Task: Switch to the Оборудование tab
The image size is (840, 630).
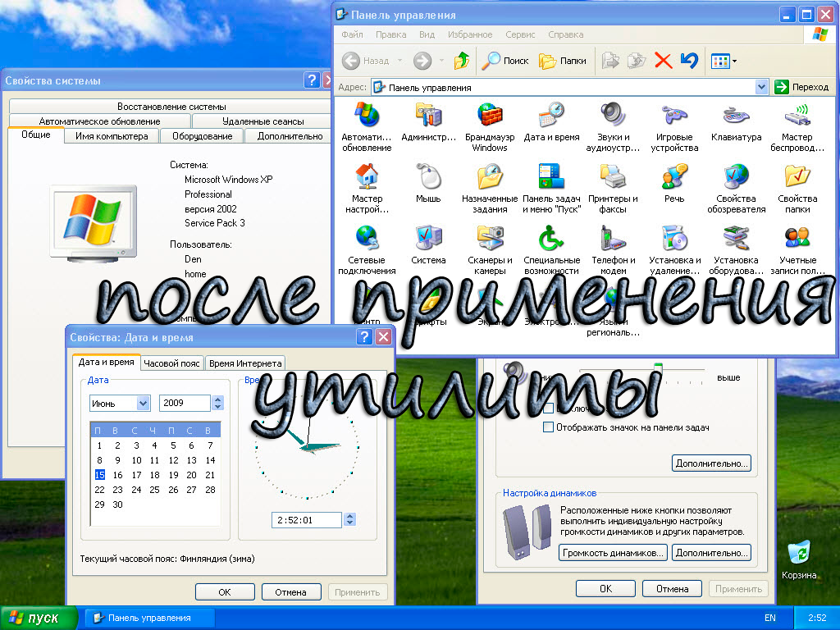Action: (x=202, y=136)
